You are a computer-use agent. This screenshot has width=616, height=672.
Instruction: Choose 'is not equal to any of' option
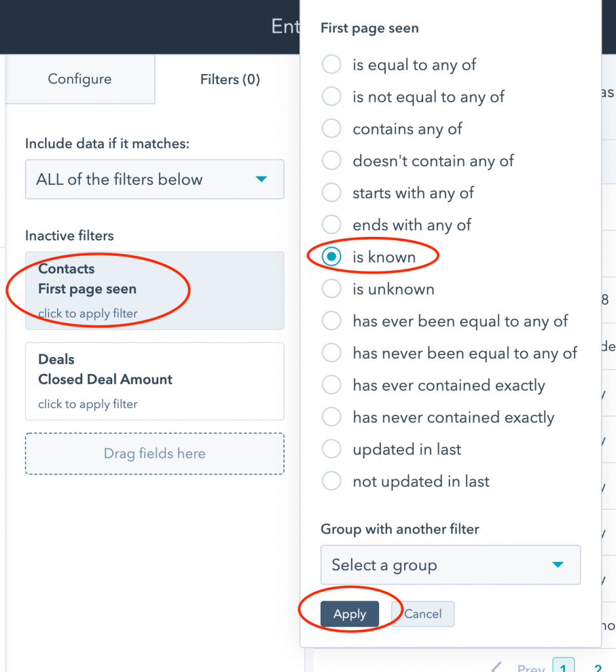[x=332, y=97]
